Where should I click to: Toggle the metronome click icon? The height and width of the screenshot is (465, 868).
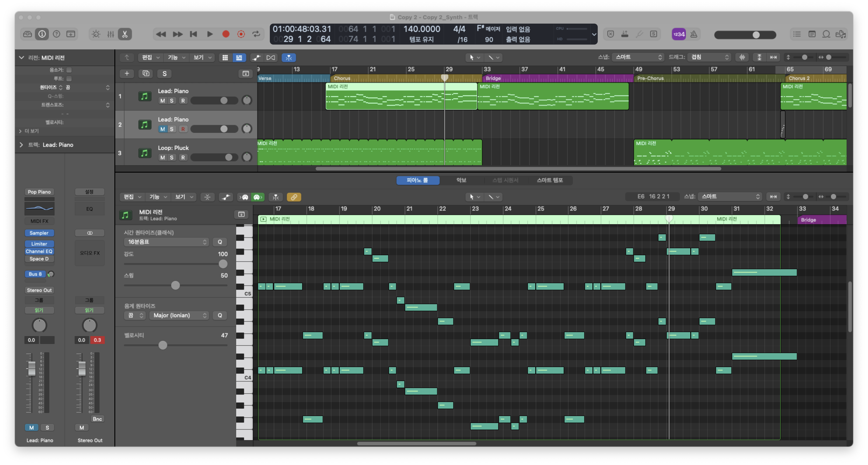[694, 34]
